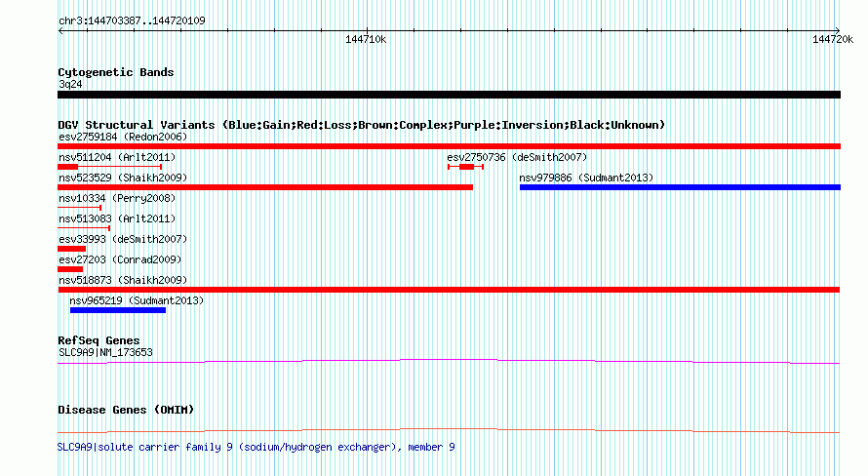Select the DGV Structural Variants track title
Screen dimensions: 868x476
[362, 125]
